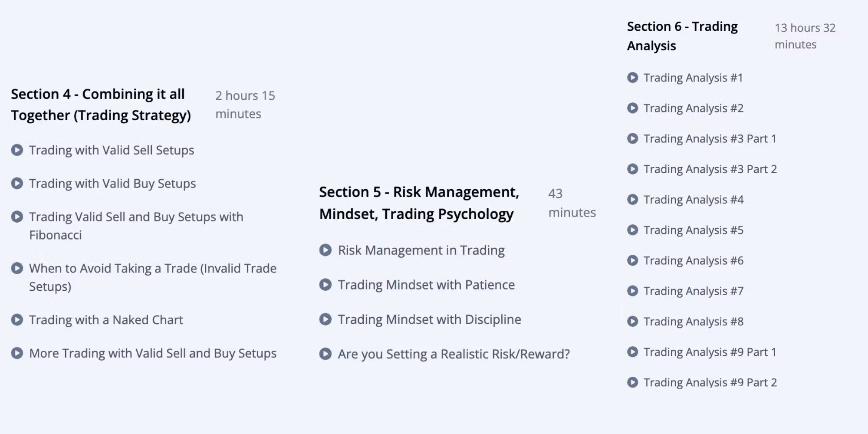Screen dimensions: 868x434
Task: Select the Trading Analysis #6 lesson
Action: pyautogui.click(x=693, y=260)
